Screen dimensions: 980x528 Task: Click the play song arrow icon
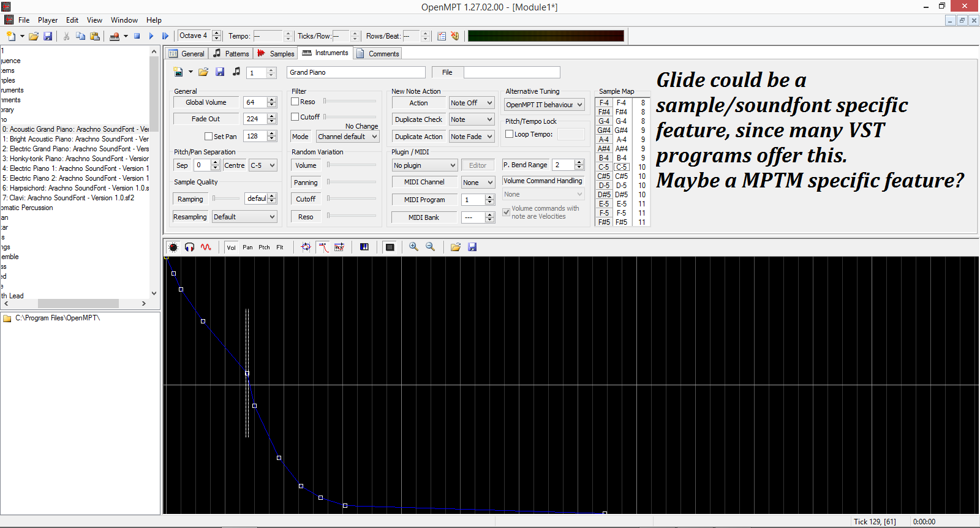point(151,36)
